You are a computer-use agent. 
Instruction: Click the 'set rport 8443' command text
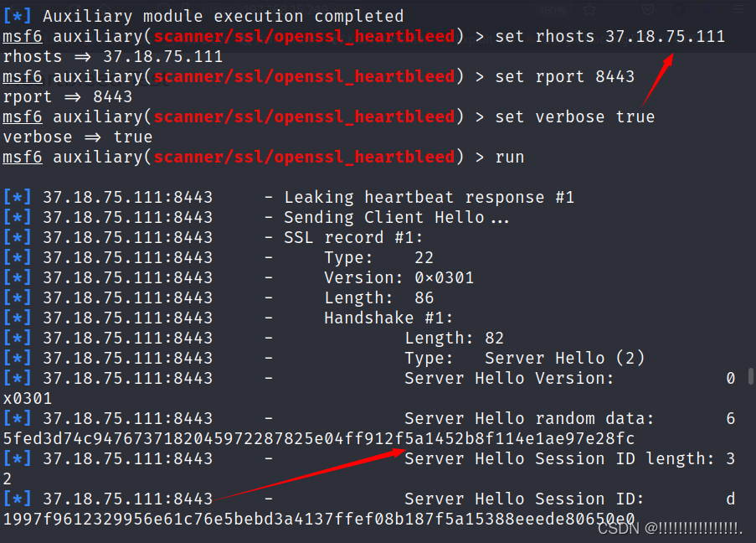click(564, 77)
